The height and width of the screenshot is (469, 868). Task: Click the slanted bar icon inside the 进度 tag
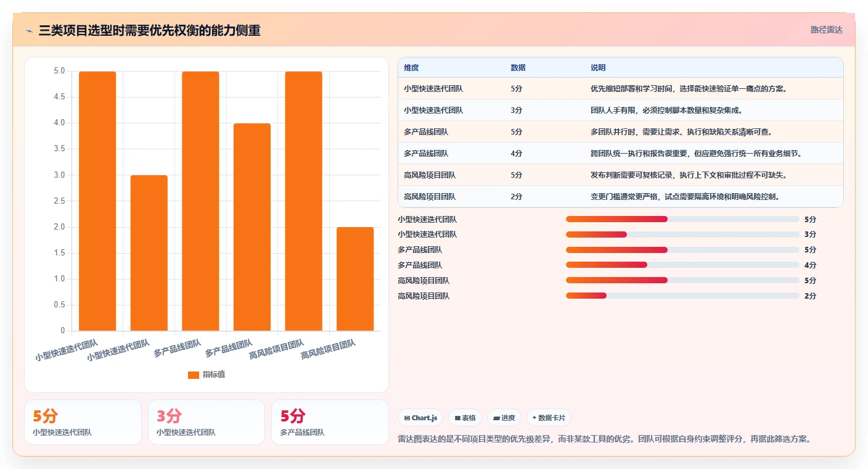496,418
